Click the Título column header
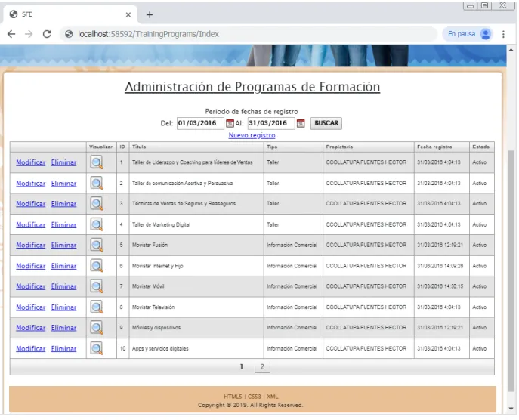Image resolution: width=519 pixels, height=420 pixels. pyautogui.click(x=196, y=147)
